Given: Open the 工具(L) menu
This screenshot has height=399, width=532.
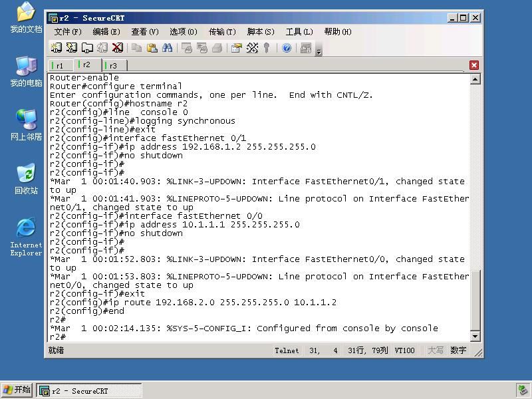Looking at the screenshot, I should (299, 32).
